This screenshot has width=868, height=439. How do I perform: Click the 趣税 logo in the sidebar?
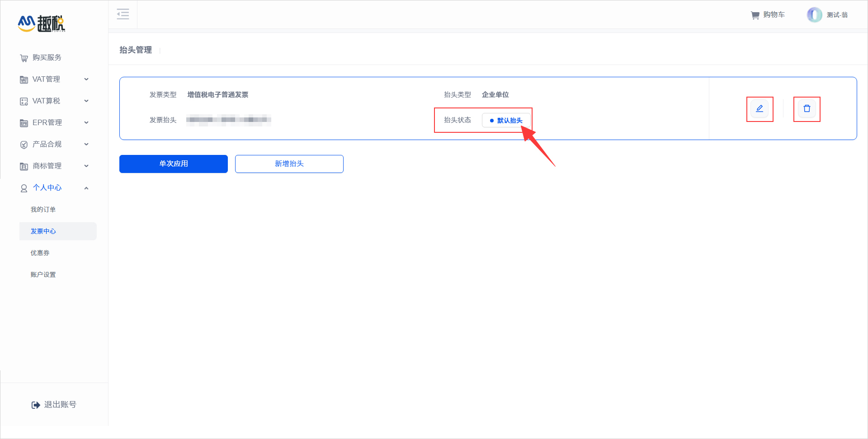click(x=41, y=23)
